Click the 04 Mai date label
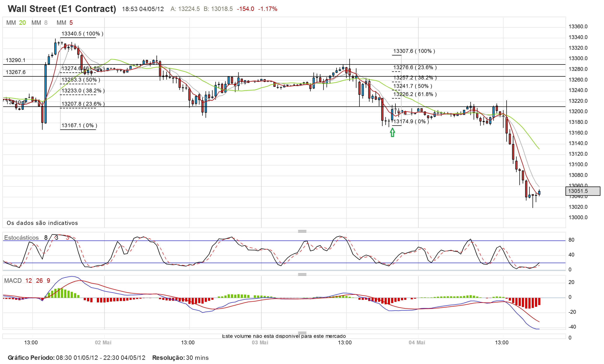 417,342
